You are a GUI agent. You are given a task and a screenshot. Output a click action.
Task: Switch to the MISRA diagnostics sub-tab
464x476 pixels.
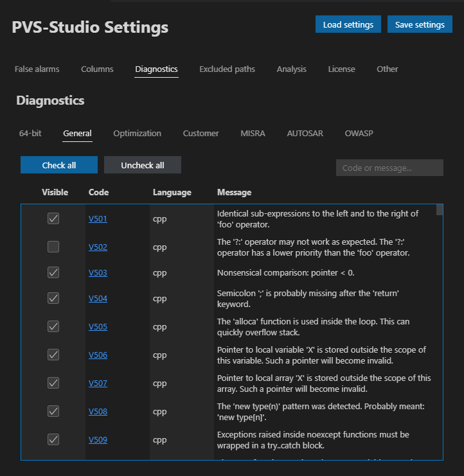tap(253, 133)
